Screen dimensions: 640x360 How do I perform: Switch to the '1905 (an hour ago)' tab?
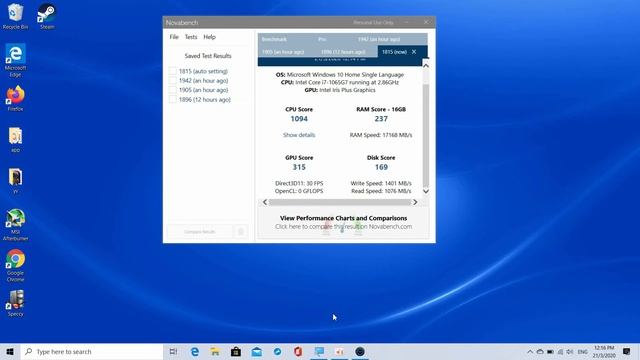[x=283, y=52]
